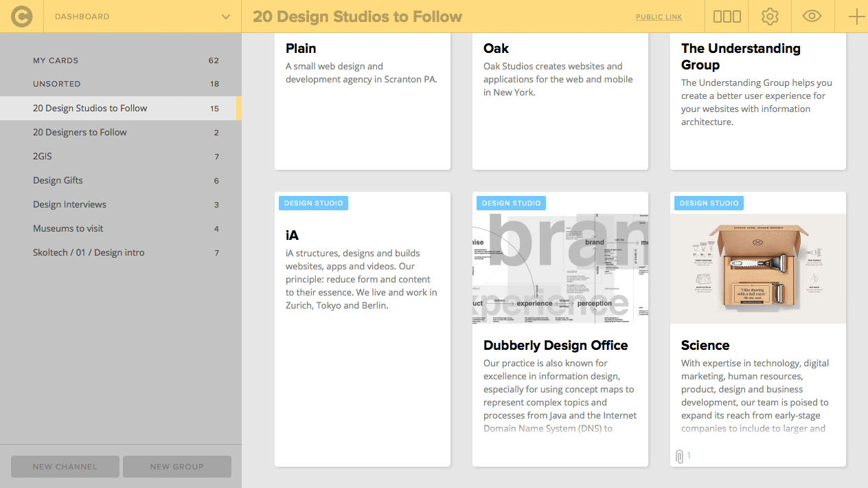
Task: Open 20 Designers to Follow channel
Action: click(x=120, y=132)
